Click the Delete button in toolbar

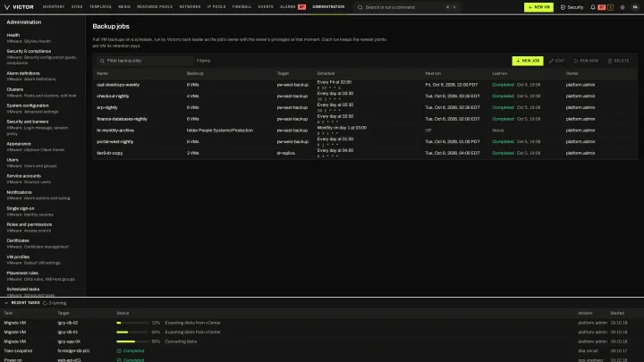click(x=618, y=61)
